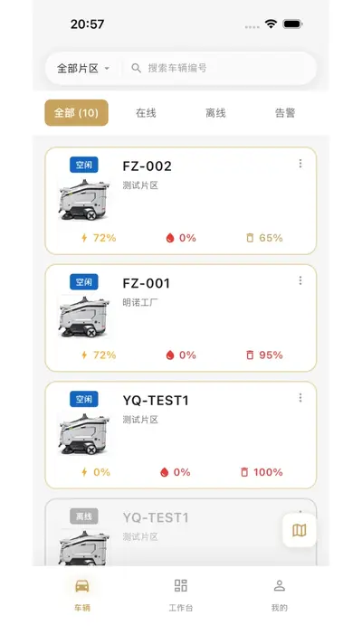The image size is (362, 644).
Task: Tap the FZ-001 trash bin 95% indicator
Action: point(264,355)
